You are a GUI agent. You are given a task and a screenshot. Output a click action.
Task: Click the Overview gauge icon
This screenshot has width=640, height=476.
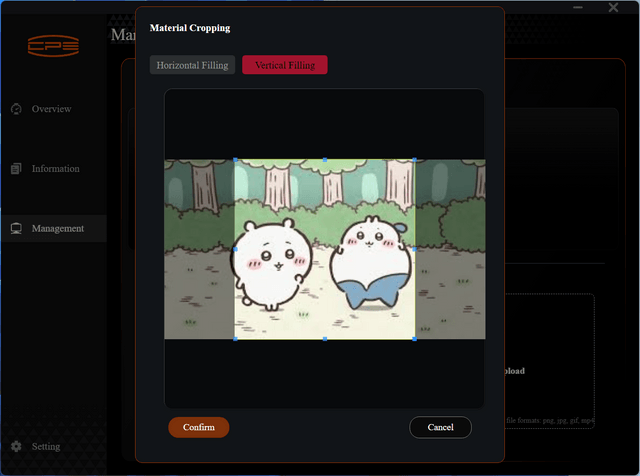(x=16, y=109)
